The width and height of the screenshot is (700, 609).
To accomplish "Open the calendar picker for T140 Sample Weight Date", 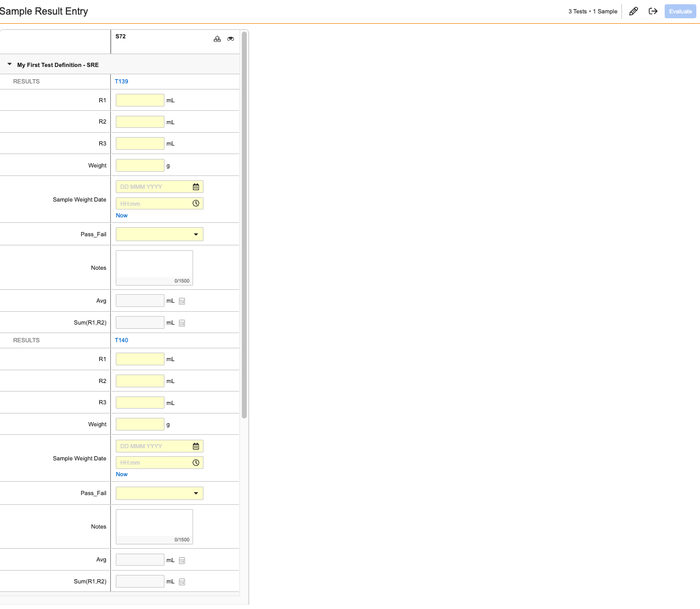I will [x=196, y=446].
